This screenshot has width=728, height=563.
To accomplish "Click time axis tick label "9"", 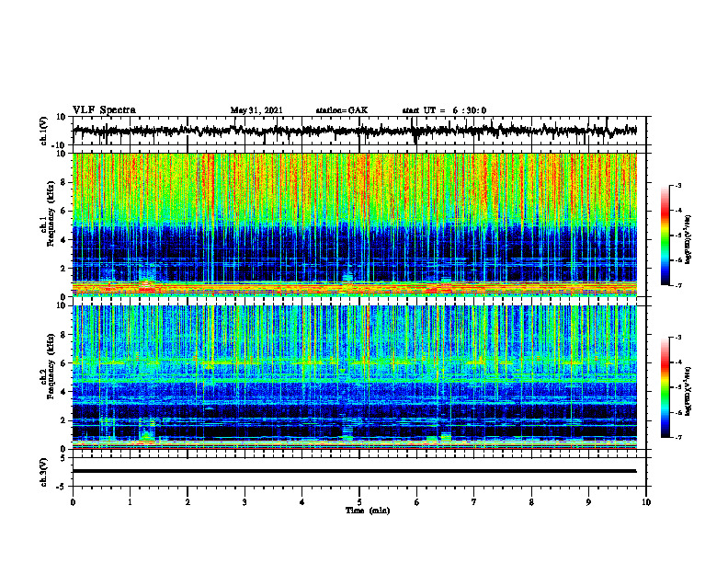I will tap(588, 502).
